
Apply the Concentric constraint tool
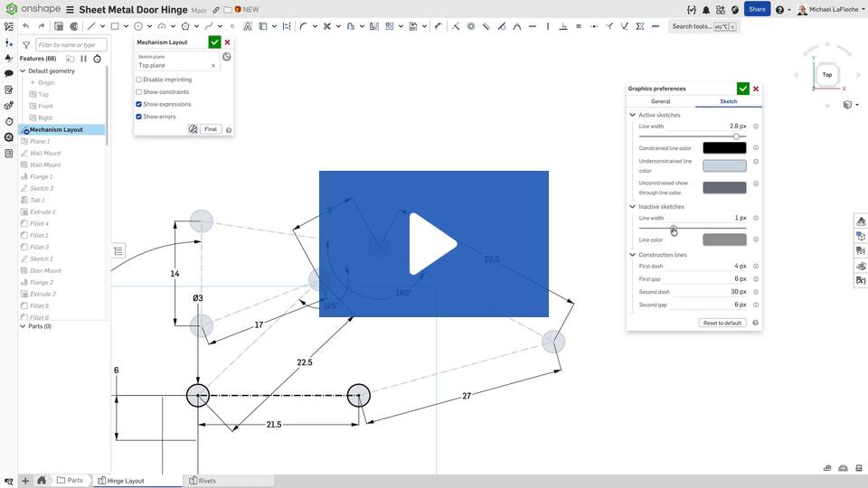pos(470,26)
